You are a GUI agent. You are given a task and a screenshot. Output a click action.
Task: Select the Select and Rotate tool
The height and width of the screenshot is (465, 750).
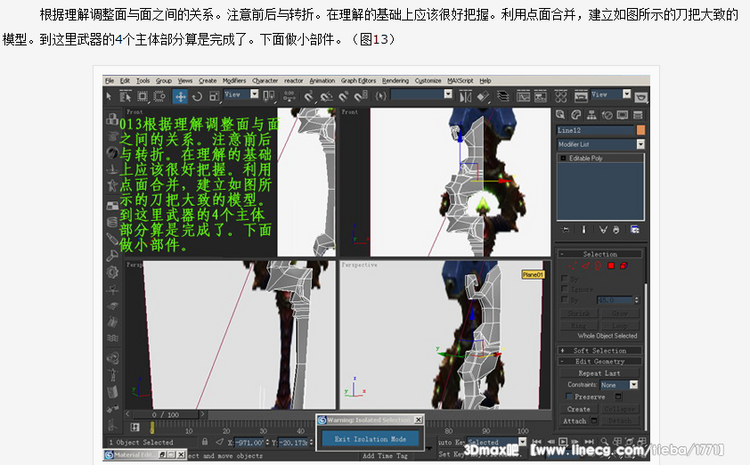197,97
